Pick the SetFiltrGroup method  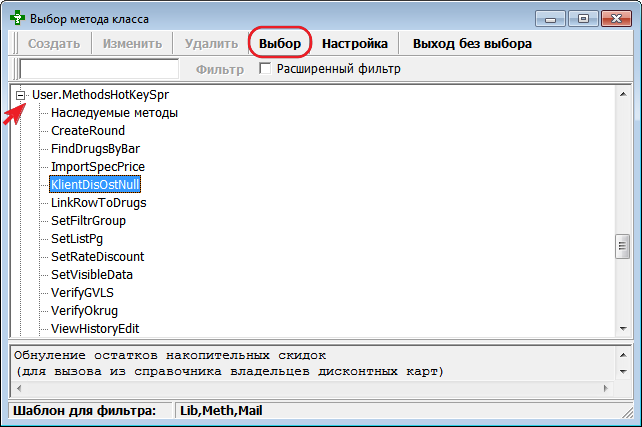(x=88, y=220)
